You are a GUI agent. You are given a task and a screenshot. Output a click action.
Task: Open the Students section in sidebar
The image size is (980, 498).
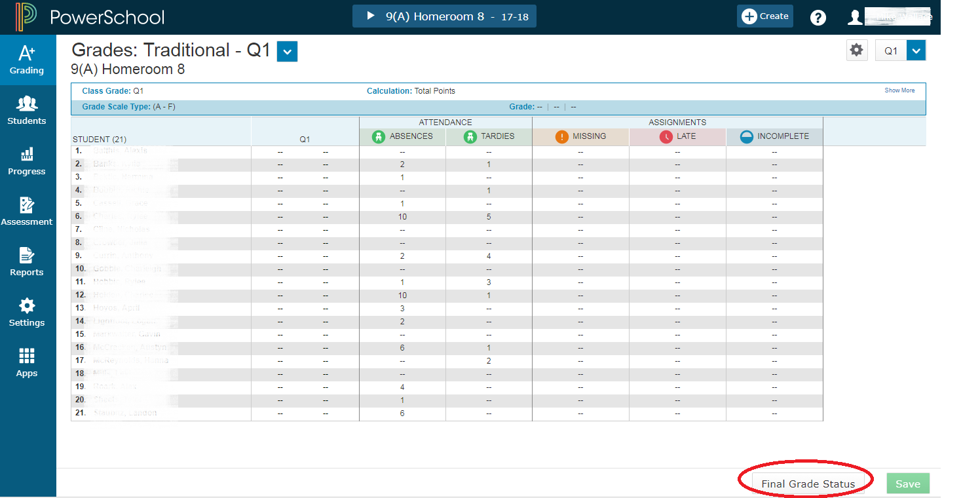tap(27, 110)
